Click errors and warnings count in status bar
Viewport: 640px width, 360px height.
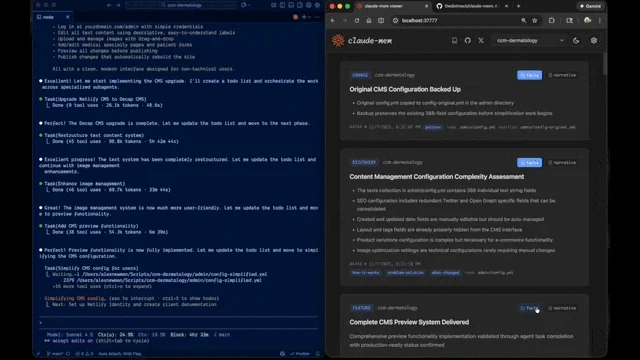[84, 354]
